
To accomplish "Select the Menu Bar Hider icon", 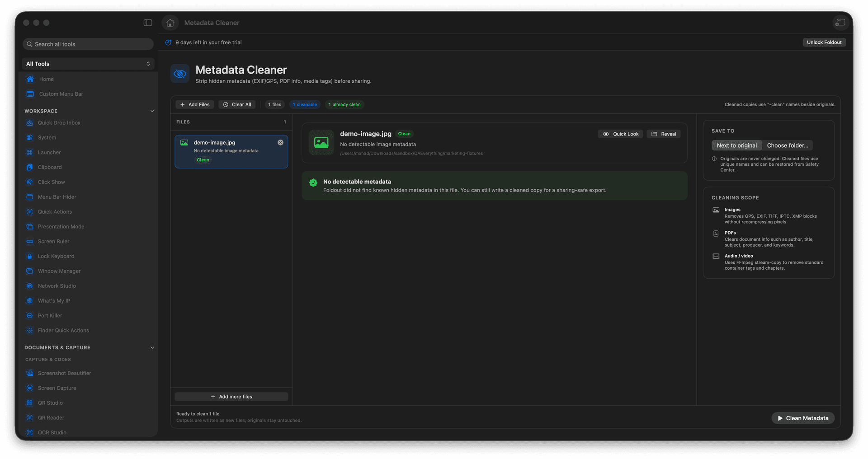I will (30, 197).
